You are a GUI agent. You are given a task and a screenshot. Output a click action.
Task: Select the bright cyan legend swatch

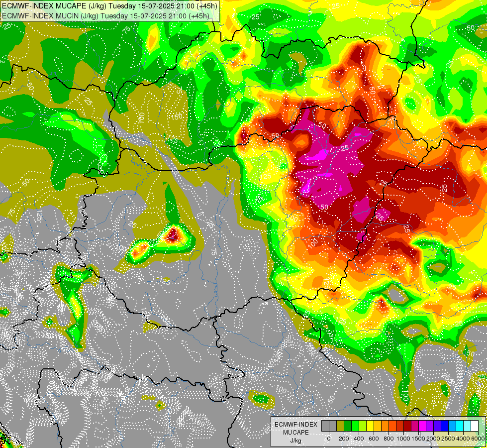coord(460,426)
